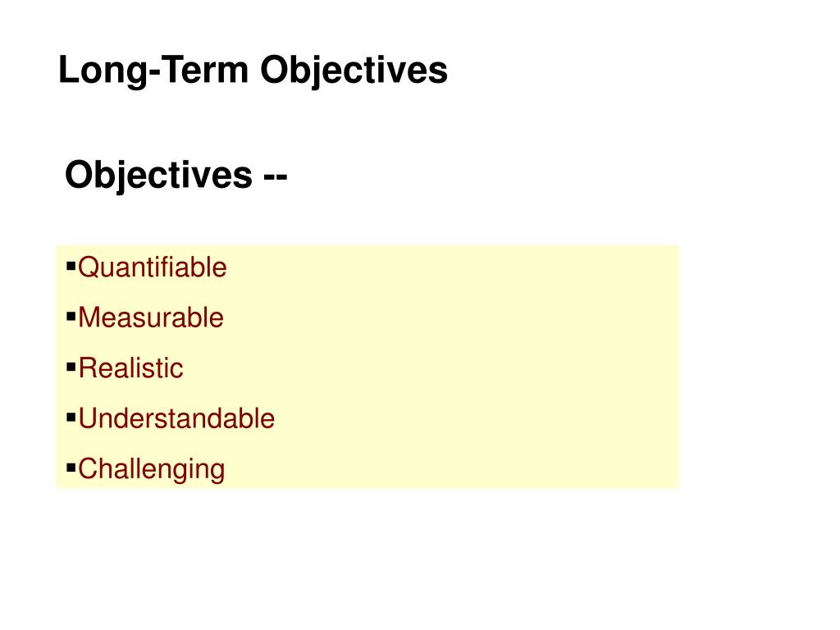Viewport: 840px width, 630px height.
Task: Select the Challenging bullet text
Action: (x=152, y=470)
